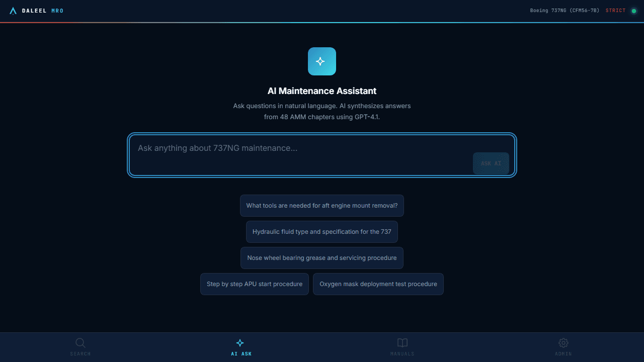
Task: Pick the oxygen mask deployment test suggestion
Action: [x=378, y=284]
